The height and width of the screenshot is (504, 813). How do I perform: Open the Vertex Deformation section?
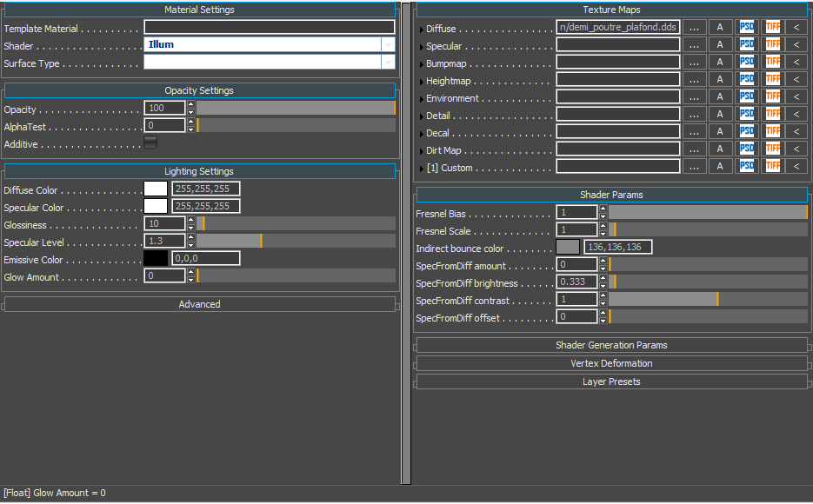click(610, 363)
